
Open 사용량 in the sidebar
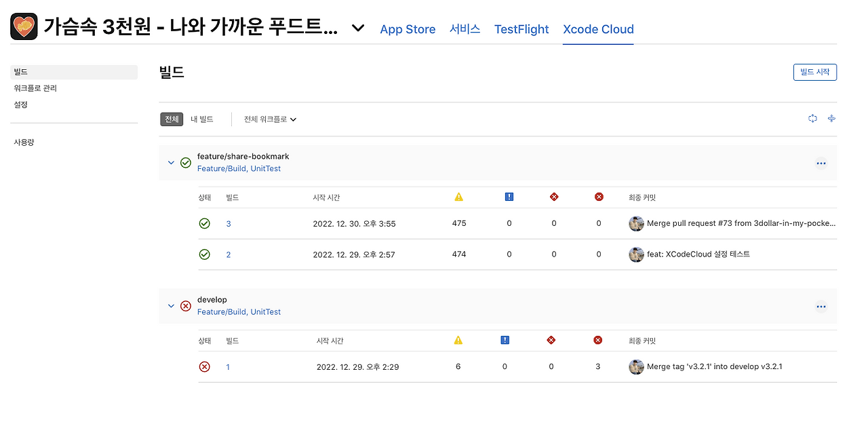pos(24,142)
